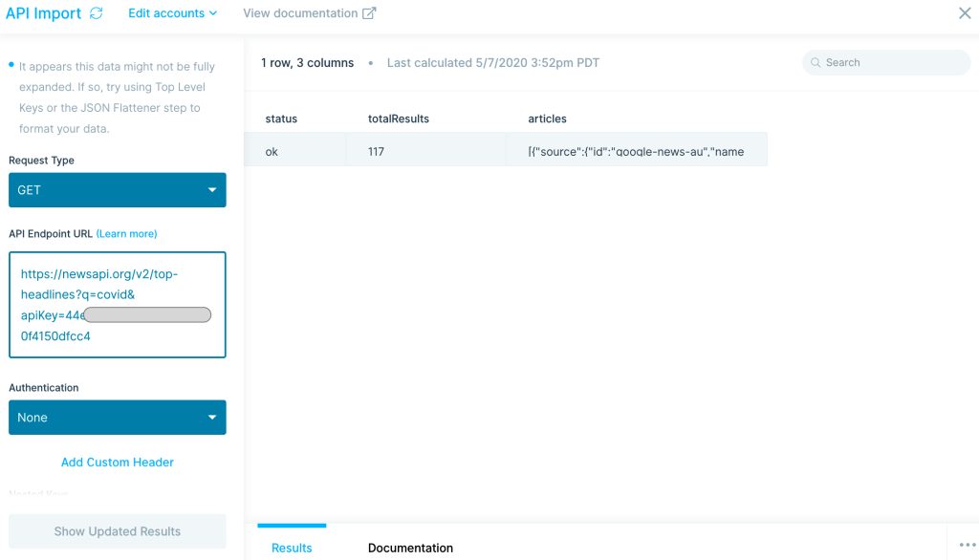Viewport: 979px width, 560px height.
Task: Click the redacted apiKey overlay
Action: pyautogui.click(x=145, y=314)
